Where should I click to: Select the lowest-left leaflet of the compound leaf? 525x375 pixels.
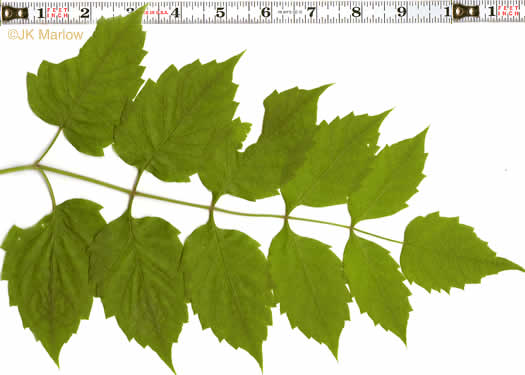click(x=50, y=278)
